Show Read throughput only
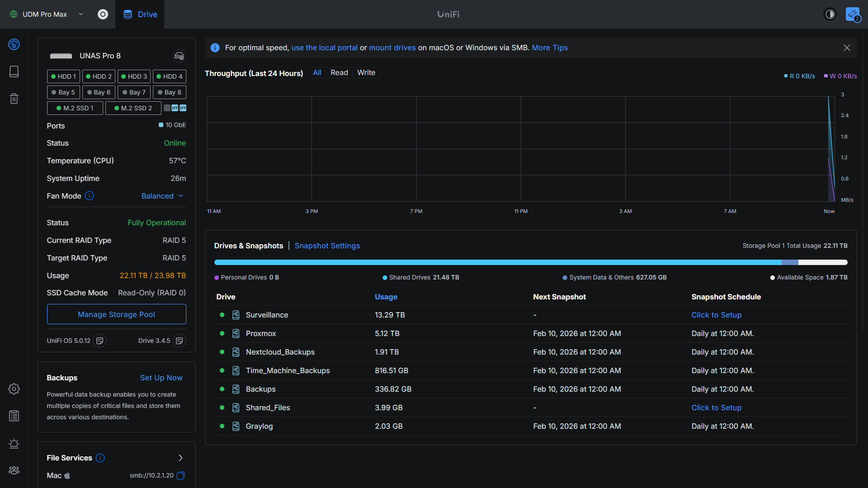Viewport: 868px width, 488px height. (339, 73)
